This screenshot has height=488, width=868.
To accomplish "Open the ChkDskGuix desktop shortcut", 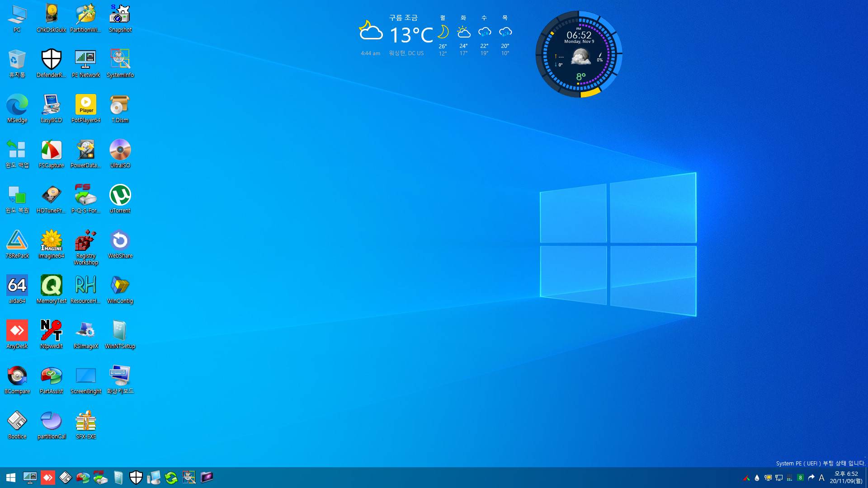I will [52, 19].
